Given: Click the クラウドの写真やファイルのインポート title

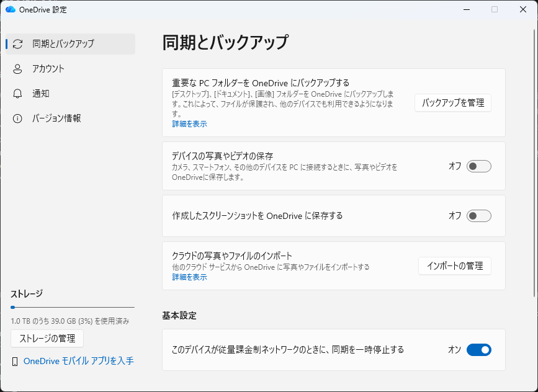Looking at the screenshot, I should (x=232, y=256).
